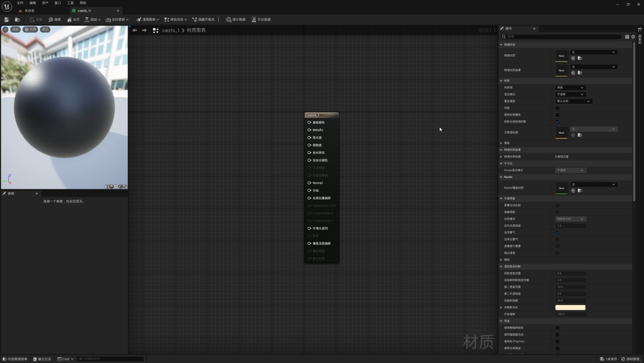Toggle hide unrelated (隐藏不相关) nodes
The image size is (644, 363).
coord(203,19)
